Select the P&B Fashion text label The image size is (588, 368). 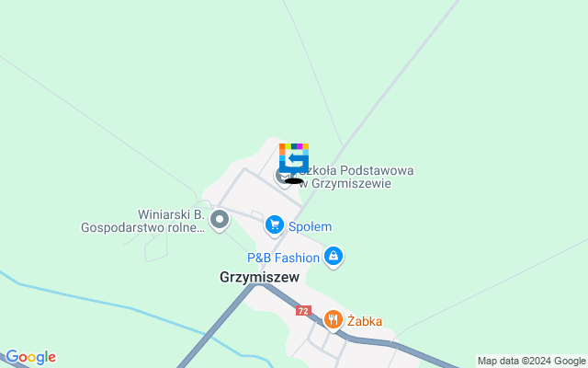point(283,258)
